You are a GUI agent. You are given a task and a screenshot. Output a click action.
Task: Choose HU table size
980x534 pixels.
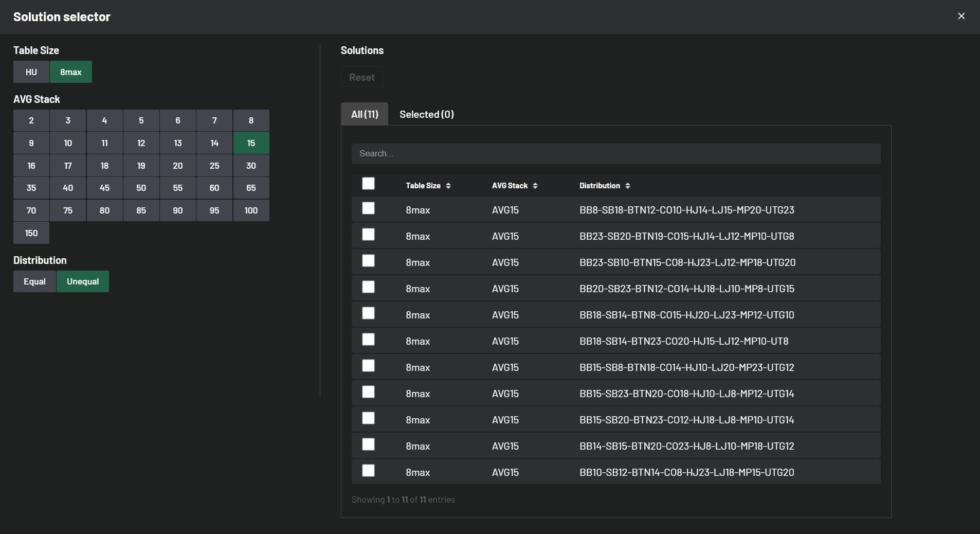(31, 72)
